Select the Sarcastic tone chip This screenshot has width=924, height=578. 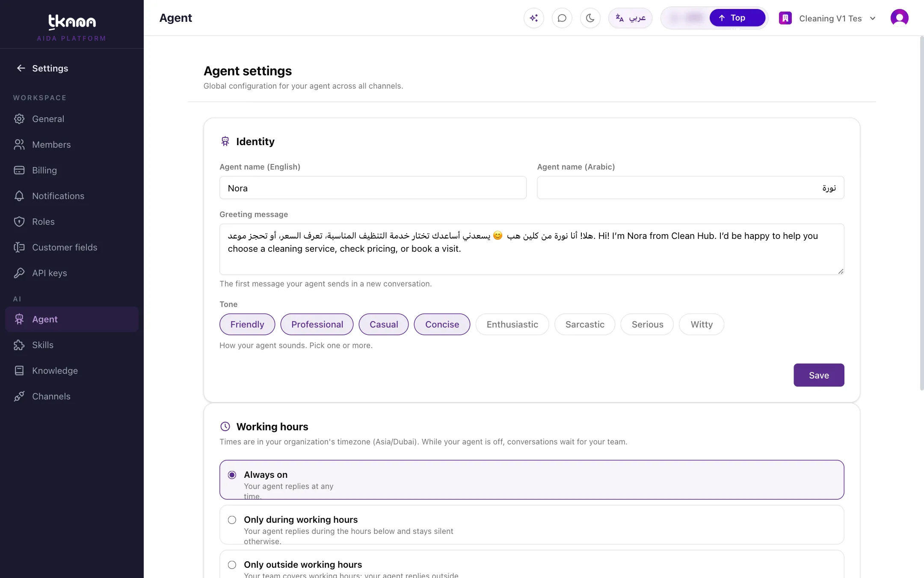pyautogui.click(x=585, y=325)
